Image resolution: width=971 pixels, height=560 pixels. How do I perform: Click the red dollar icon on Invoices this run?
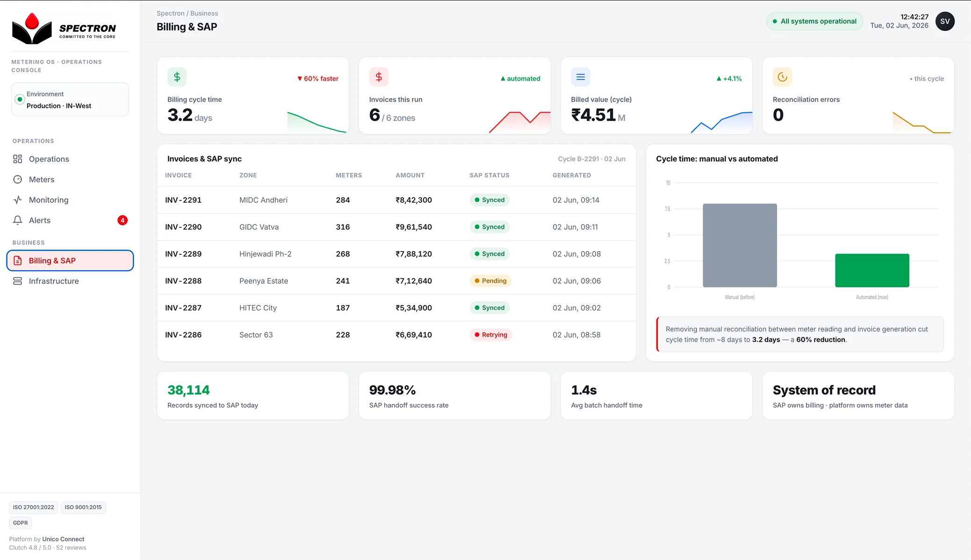(379, 77)
